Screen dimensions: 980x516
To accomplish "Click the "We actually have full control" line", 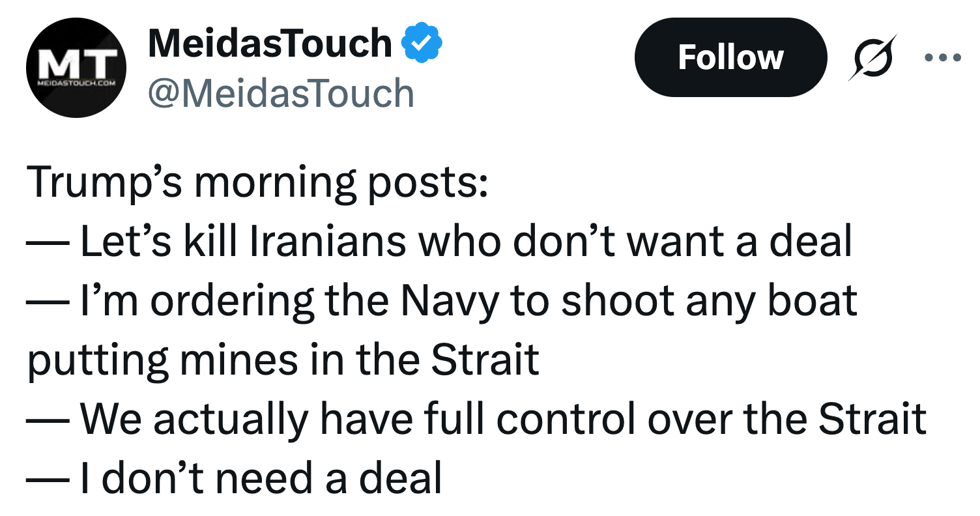I will pos(476,418).
